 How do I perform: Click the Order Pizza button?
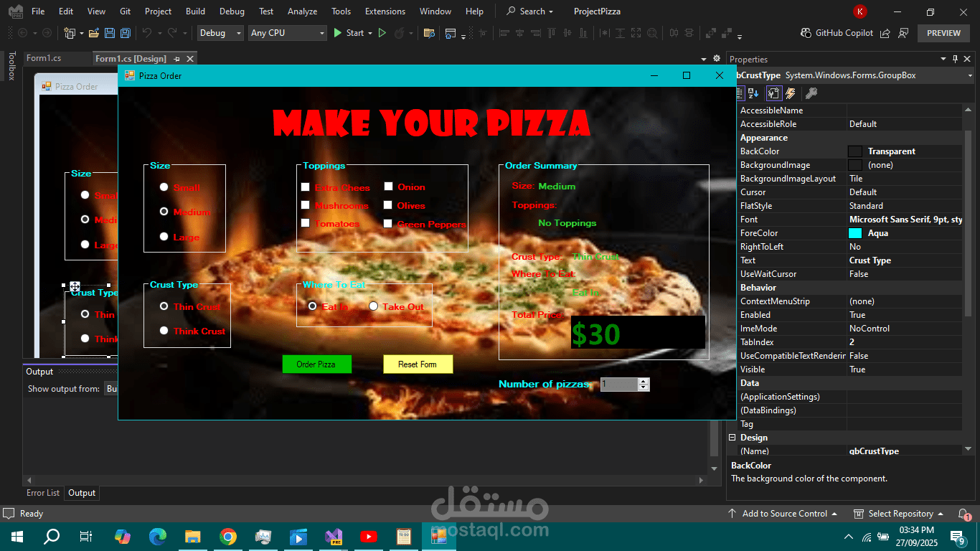[x=316, y=364]
